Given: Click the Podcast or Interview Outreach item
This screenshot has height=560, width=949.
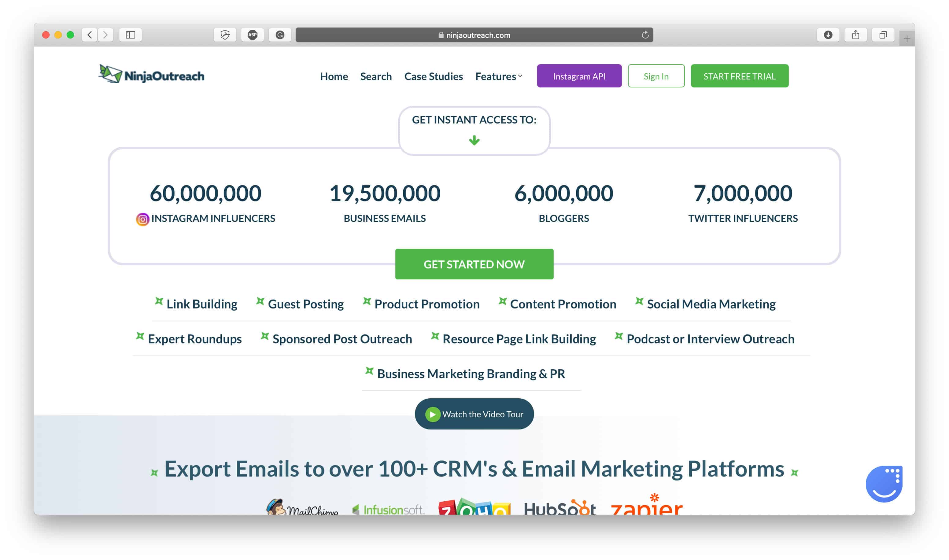Looking at the screenshot, I should click(705, 338).
